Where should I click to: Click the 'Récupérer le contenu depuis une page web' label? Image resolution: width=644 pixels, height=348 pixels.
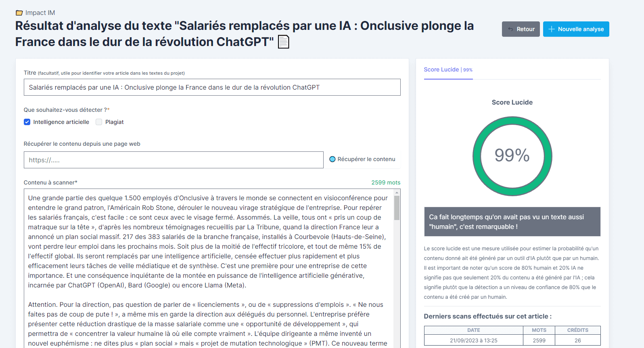pyautogui.click(x=82, y=144)
